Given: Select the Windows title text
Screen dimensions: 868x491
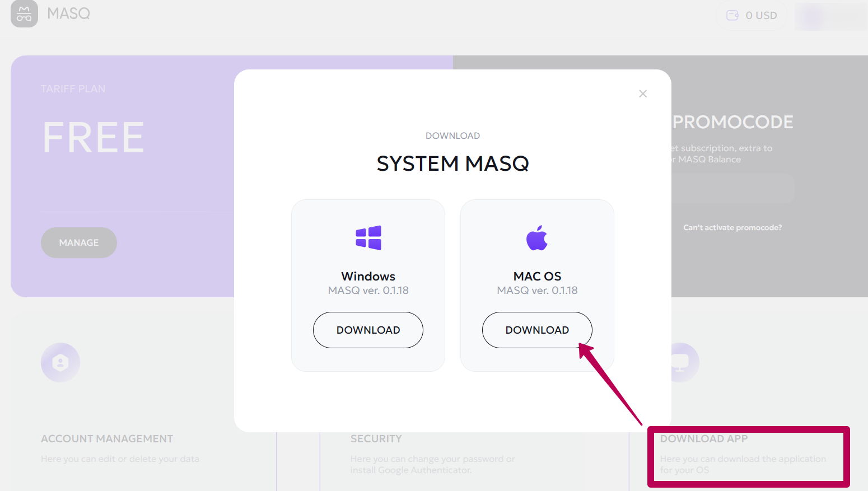Looking at the screenshot, I should [368, 277].
